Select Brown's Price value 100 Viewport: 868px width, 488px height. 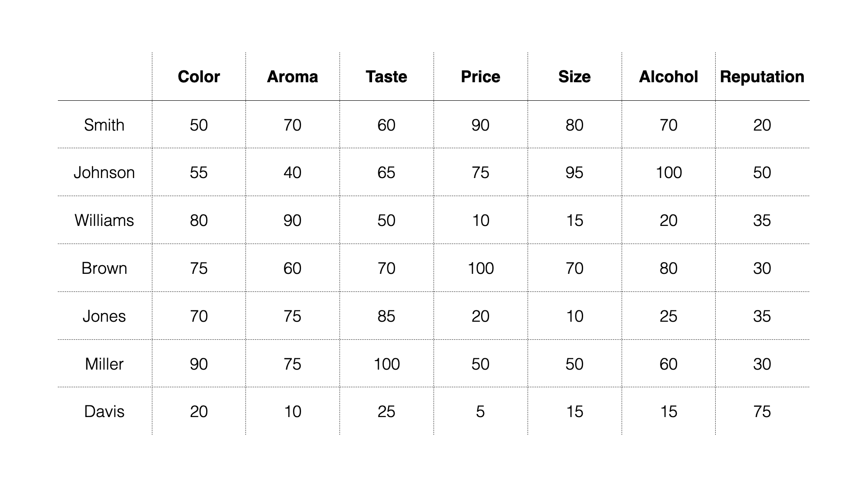[x=481, y=268]
